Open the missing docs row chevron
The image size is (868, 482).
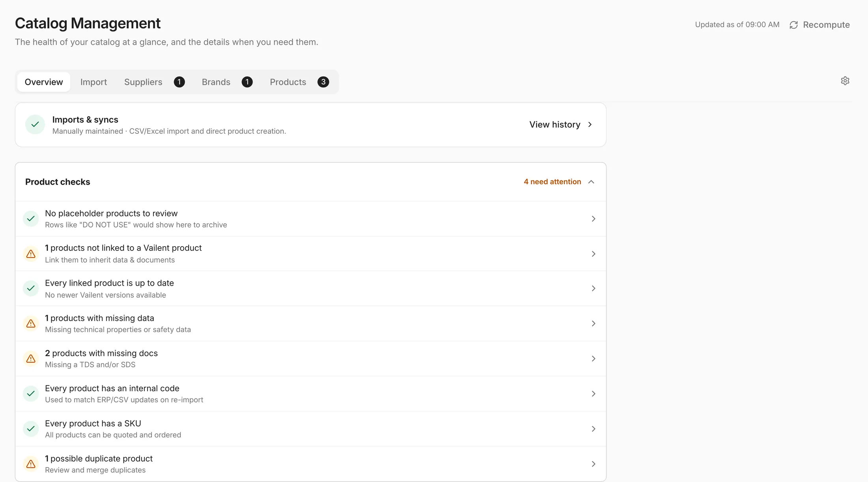[593, 359]
